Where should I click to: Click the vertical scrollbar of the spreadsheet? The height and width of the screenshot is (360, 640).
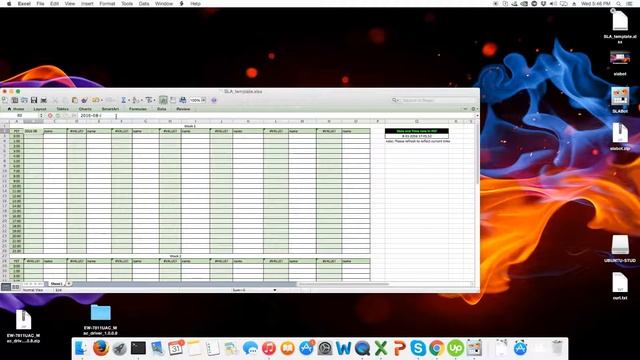click(x=477, y=155)
